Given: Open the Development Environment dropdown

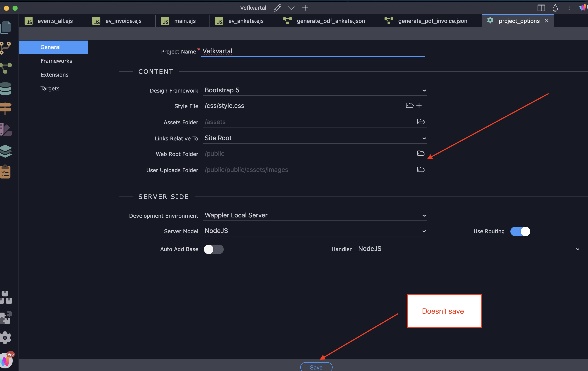Looking at the screenshot, I should pos(315,215).
